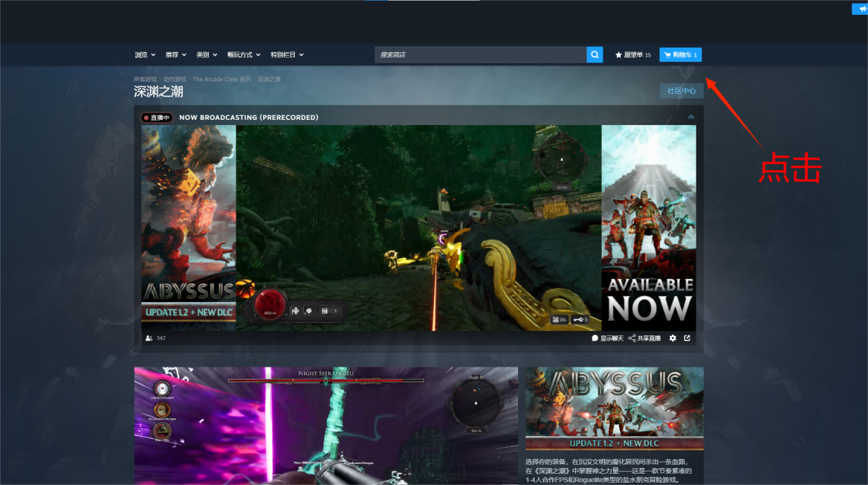Open broadcast settings gear icon

(x=673, y=338)
